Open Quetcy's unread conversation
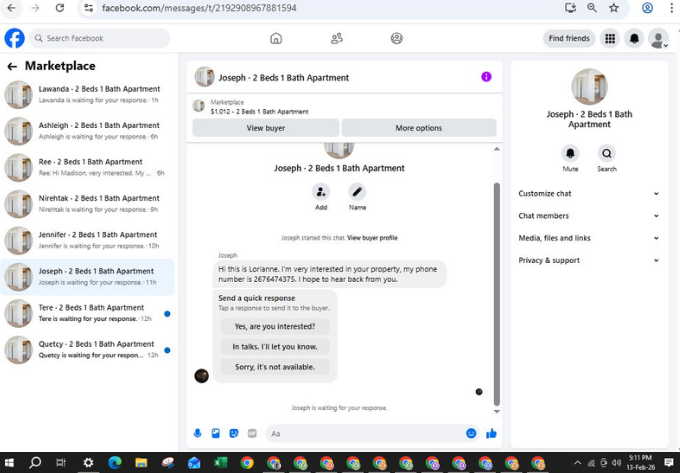The height and width of the screenshot is (473, 680). coord(87,349)
